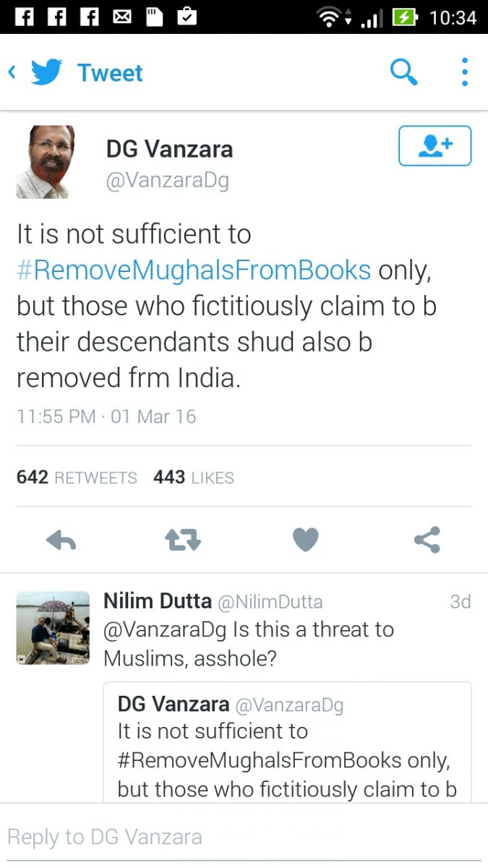This screenshot has height=868, width=488.
Task: Tap the back arrow beside the Twitter bird
Action: [12, 72]
